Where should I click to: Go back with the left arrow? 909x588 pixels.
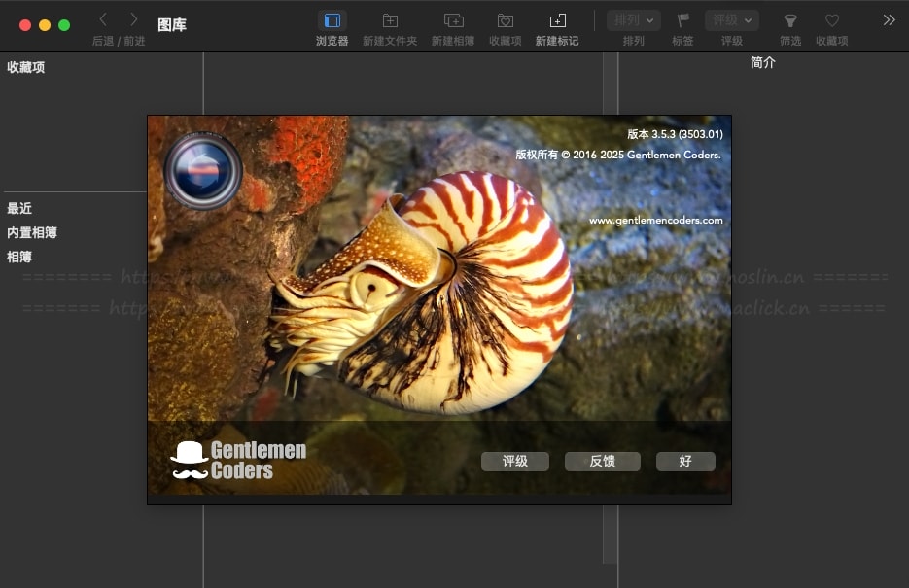point(103,19)
